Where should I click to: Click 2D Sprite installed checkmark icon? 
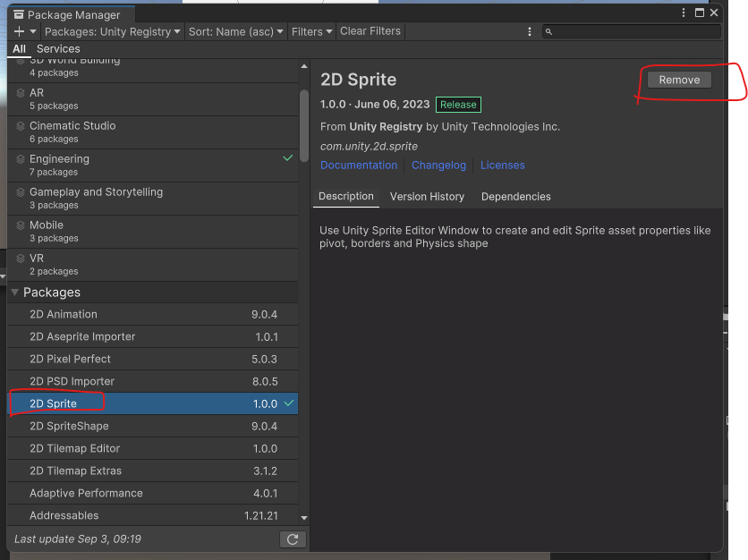289,403
